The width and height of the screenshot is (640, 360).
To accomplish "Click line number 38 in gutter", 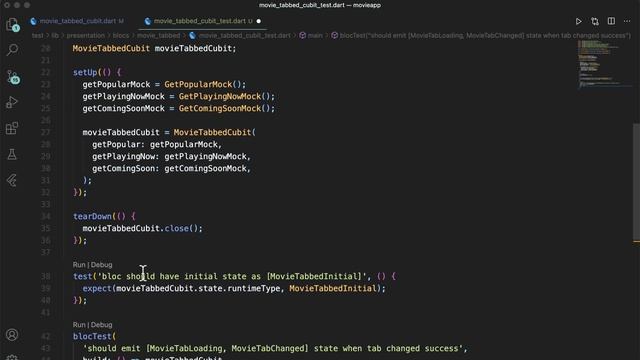I will click(46, 276).
